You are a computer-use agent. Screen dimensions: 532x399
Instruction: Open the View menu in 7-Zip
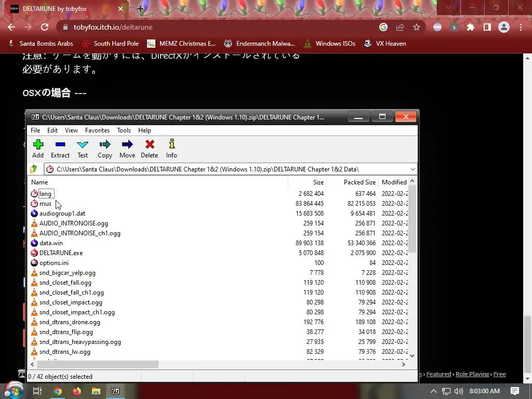[71, 130]
